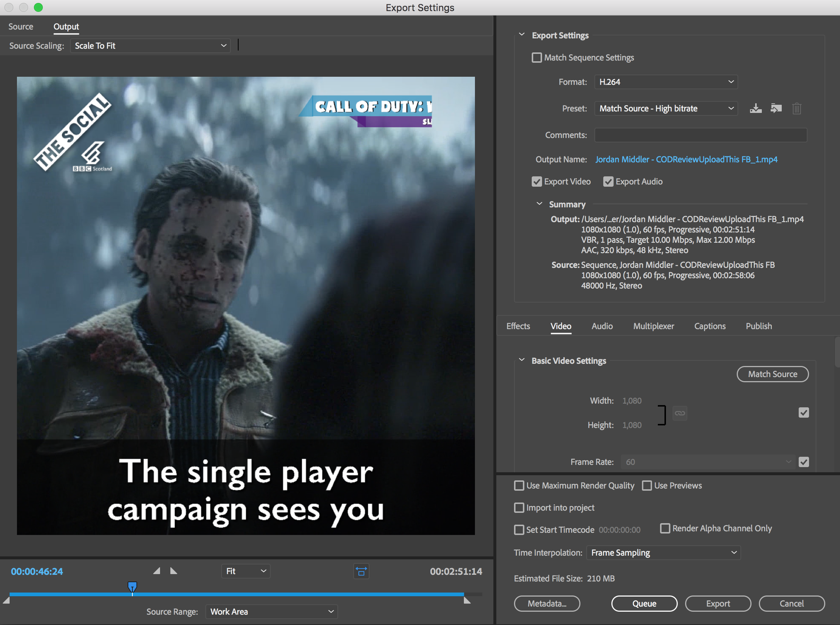Uncheck Export Video

pyautogui.click(x=537, y=182)
